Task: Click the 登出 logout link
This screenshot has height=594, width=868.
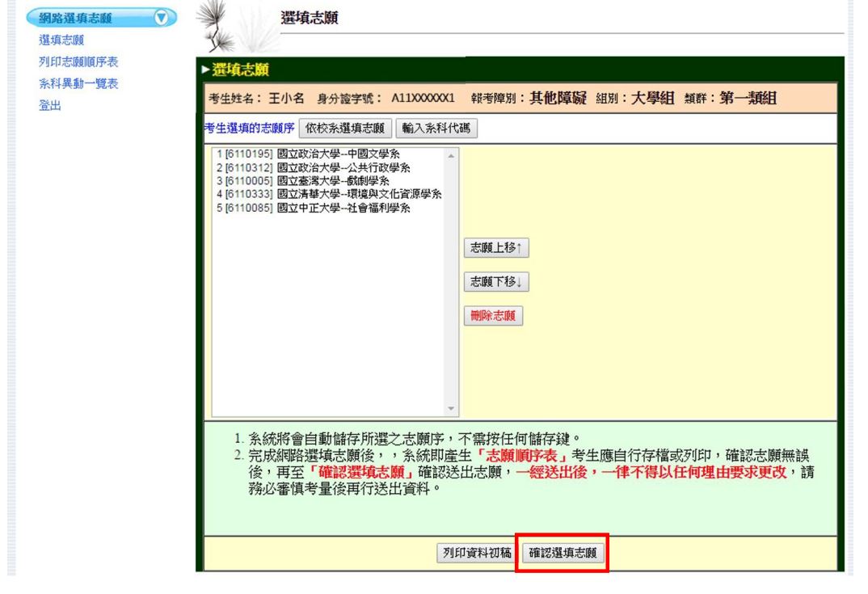Action: 50,105
